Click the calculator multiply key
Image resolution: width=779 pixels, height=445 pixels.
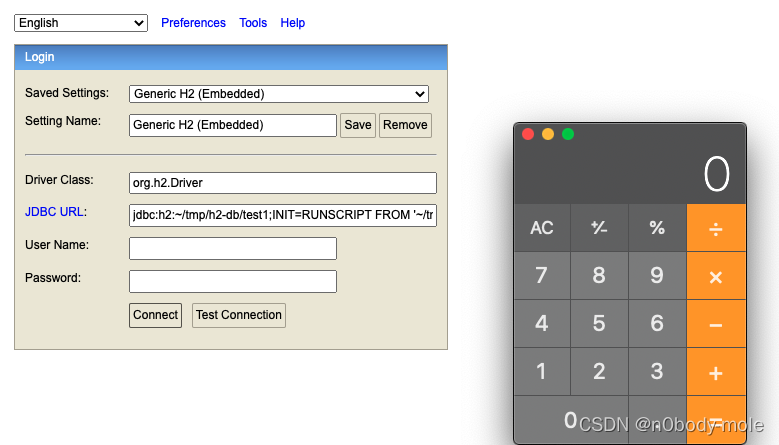tap(716, 276)
